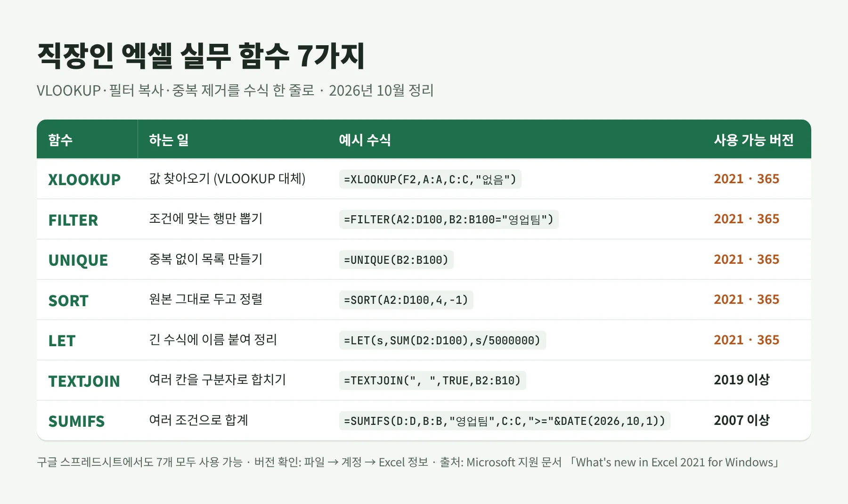Image resolution: width=848 pixels, height=504 pixels.
Task: Click the 2021 · 365 version in XLOOKUP row
Action: pyautogui.click(x=746, y=179)
